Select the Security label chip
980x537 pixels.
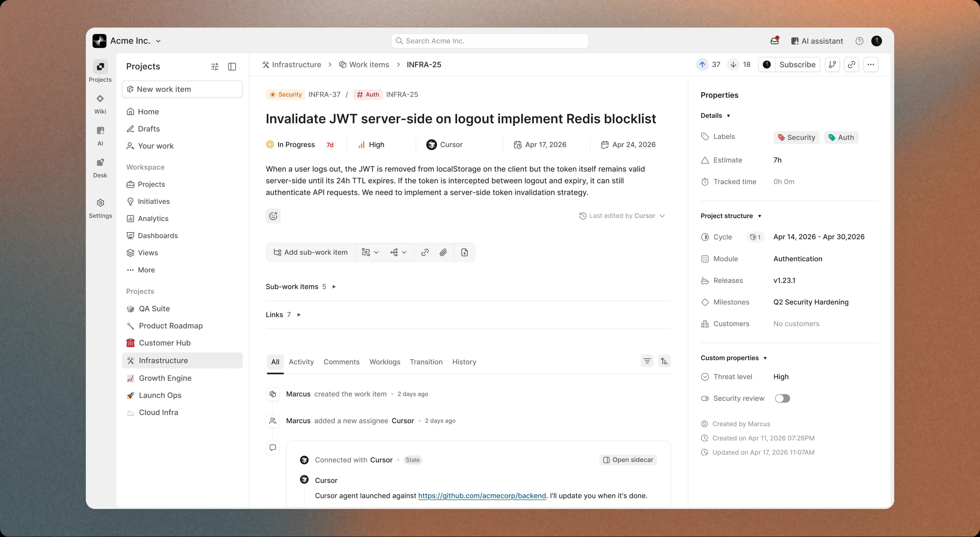796,137
